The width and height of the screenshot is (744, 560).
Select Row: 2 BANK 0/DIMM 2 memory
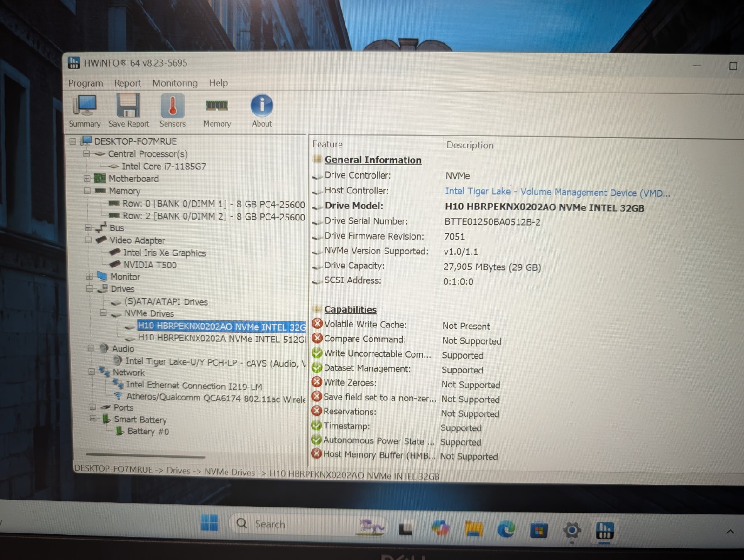pos(213,216)
